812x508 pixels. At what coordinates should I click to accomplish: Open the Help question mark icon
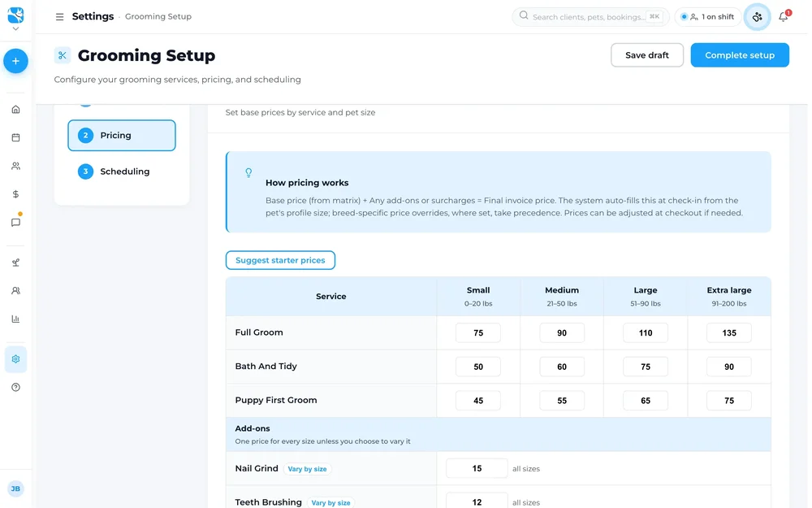tap(15, 387)
